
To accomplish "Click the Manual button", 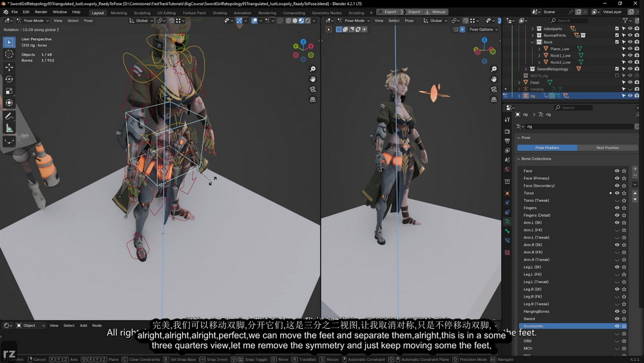I will (436, 12).
